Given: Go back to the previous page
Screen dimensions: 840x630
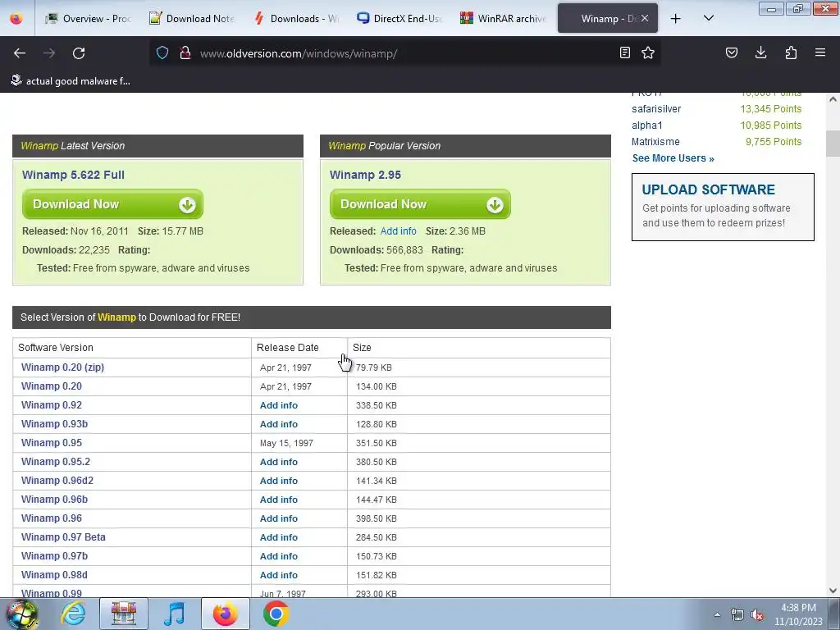Looking at the screenshot, I should point(20,53).
